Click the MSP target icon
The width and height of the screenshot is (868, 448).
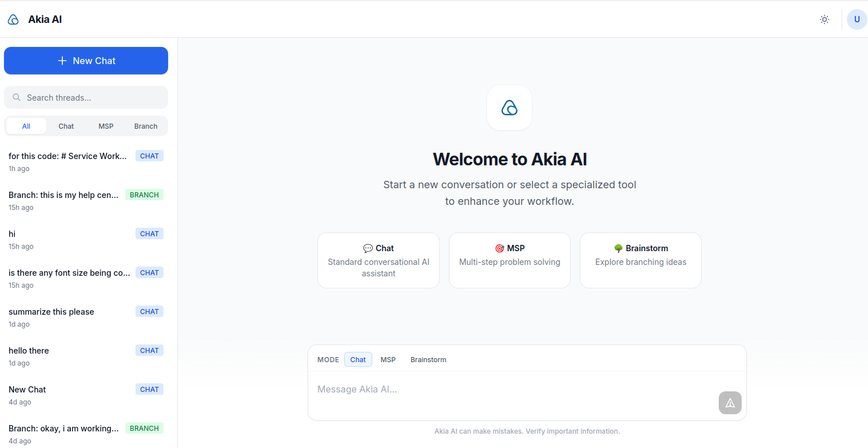coord(499,248)
